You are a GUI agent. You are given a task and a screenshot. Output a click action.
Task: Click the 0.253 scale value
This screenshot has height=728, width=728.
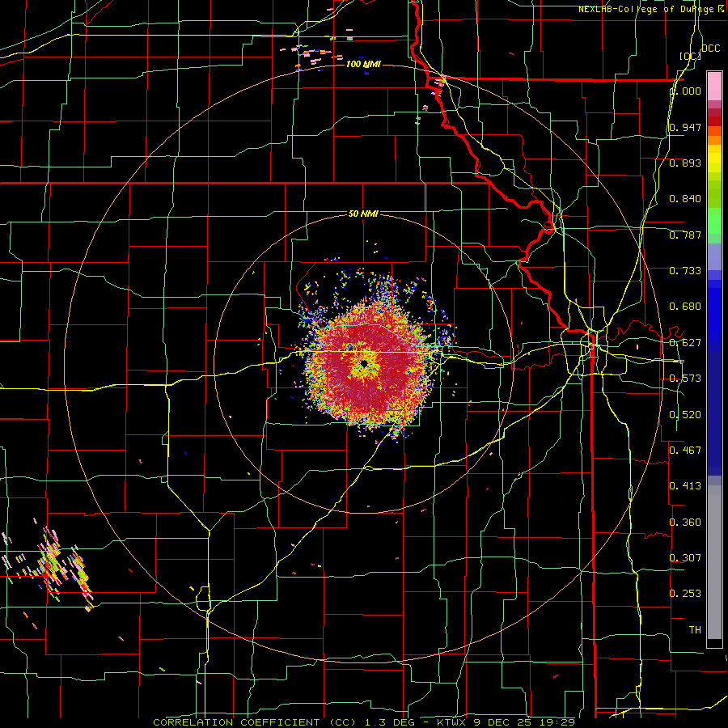(x=685, y=594)
